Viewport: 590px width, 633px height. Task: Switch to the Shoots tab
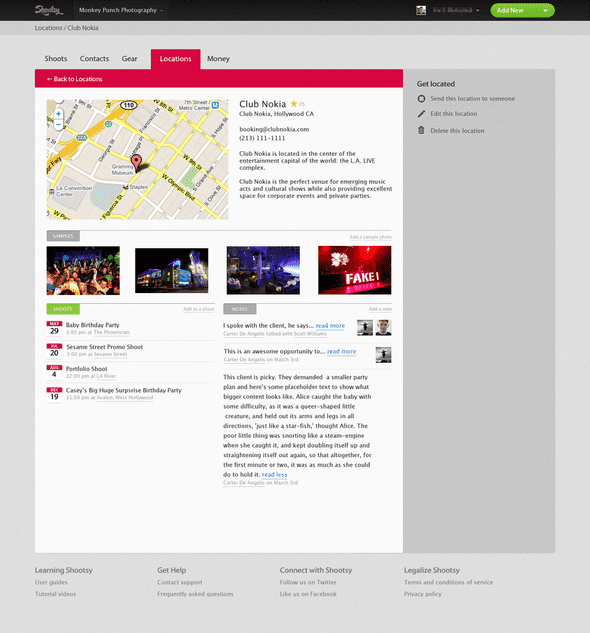56,59
